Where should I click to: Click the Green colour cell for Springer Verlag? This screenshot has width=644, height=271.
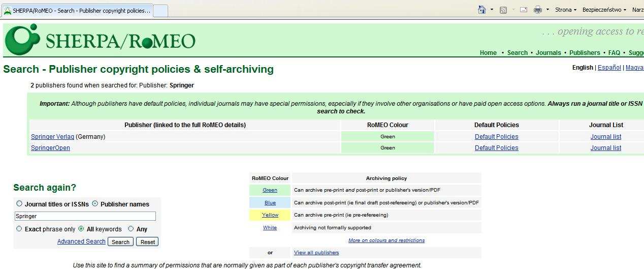pos(388,137)
